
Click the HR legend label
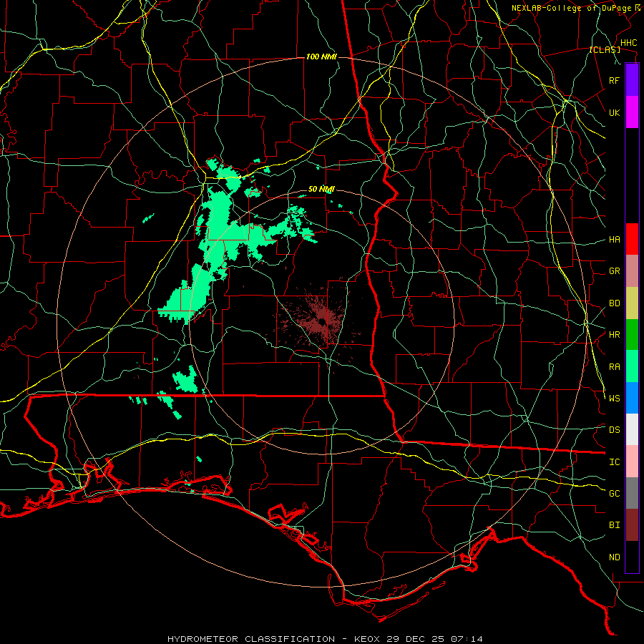click(x=614, y=335)
